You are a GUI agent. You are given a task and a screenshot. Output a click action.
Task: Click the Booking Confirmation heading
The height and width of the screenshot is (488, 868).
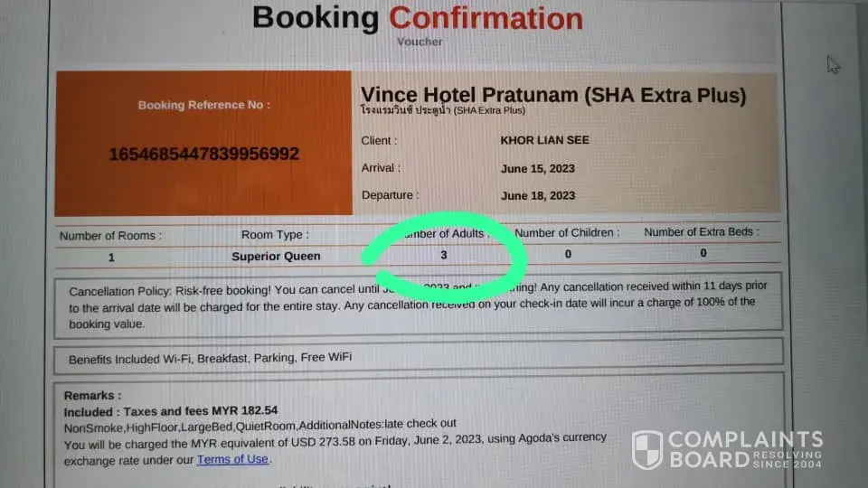point(418,18)
